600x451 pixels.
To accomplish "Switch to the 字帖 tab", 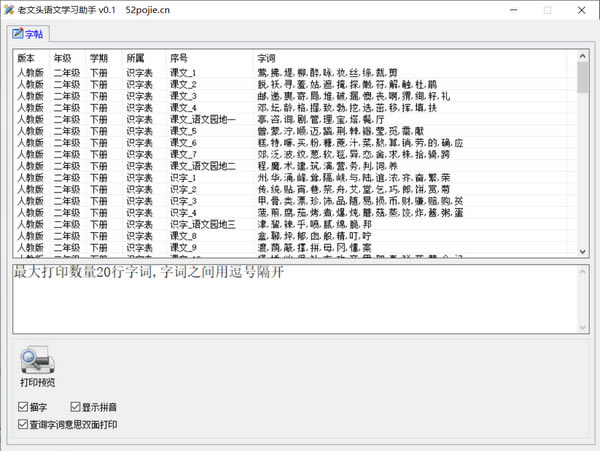I will (x=28, y=34).
